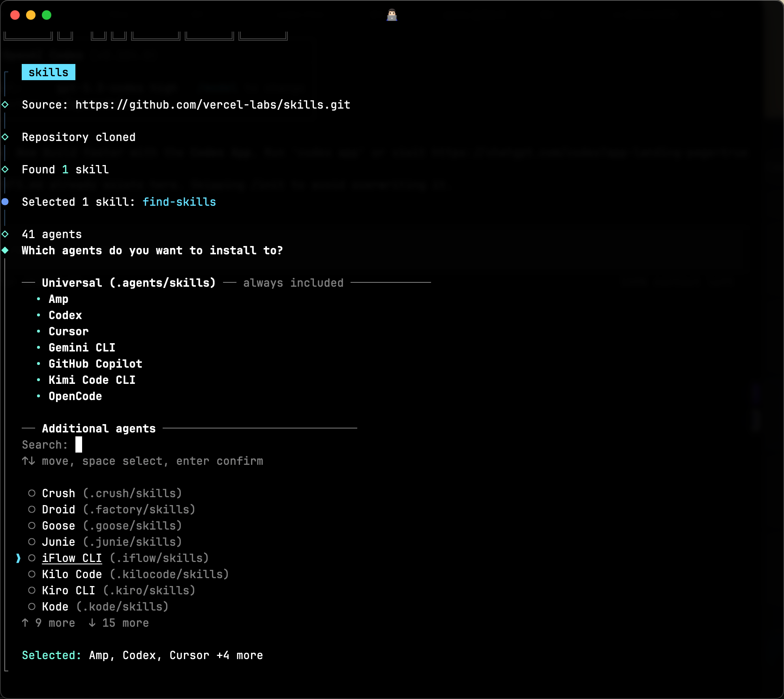This screenshot has height=699, width=784.
Task: Toggle the Goose agent selection circle
Action: (32, 526)
